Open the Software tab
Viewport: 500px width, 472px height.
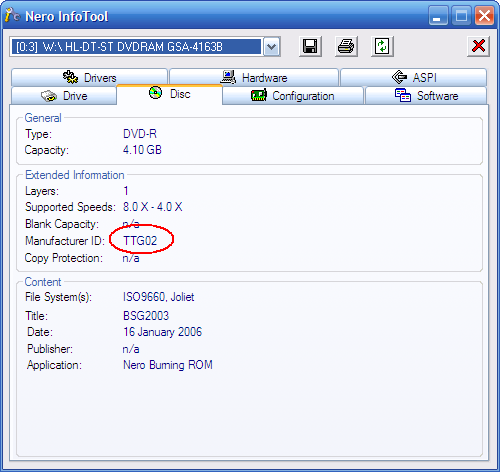pos(426,96)
